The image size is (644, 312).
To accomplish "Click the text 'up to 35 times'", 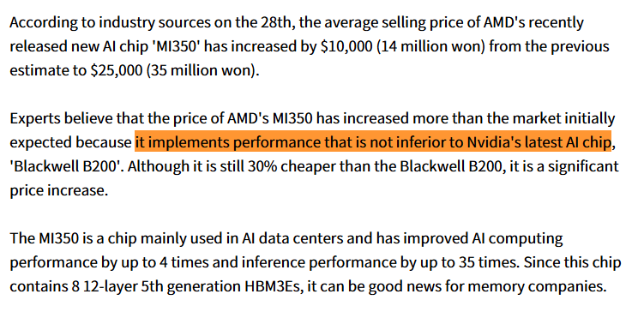I will click(458, 263).
